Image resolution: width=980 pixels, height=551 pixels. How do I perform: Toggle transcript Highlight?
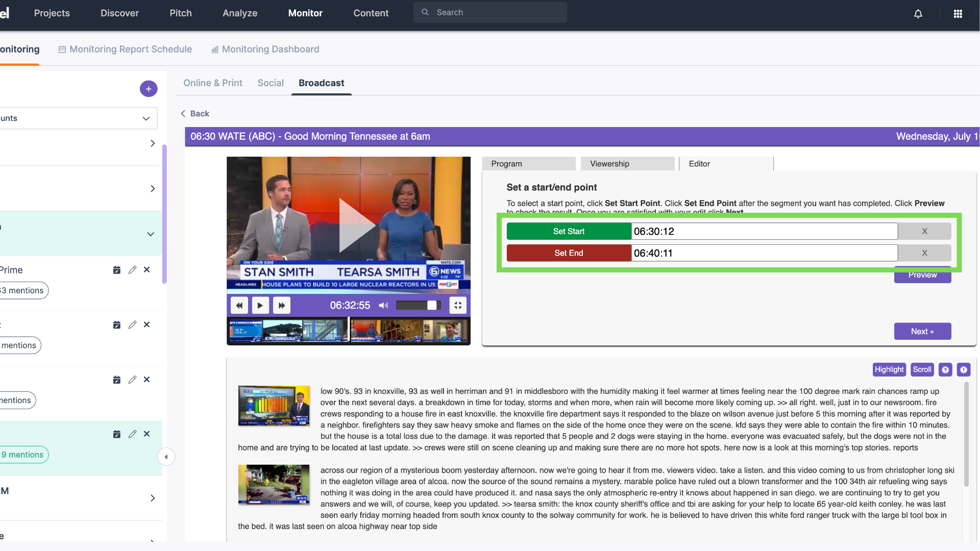pyautogui.click(x=889, y=370)
